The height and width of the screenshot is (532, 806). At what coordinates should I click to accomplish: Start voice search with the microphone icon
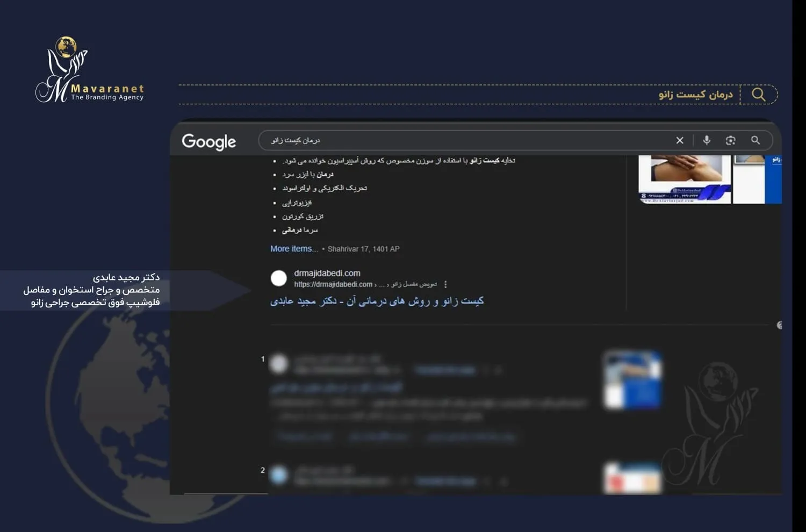tap(707, 140)
